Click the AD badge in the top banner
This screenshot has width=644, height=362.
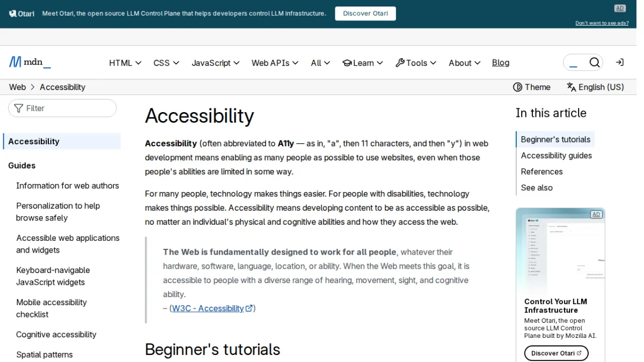tap(620, 8)
